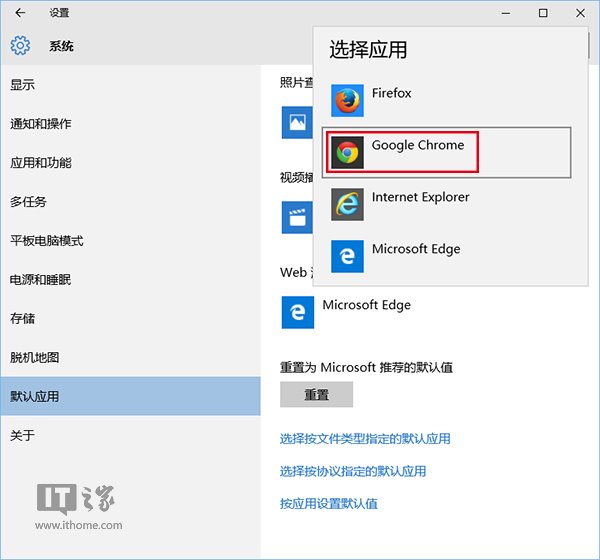Pick the Microsoft Edge icon in popup
This screenshot has height=560, width=600.
coord(347,256)
